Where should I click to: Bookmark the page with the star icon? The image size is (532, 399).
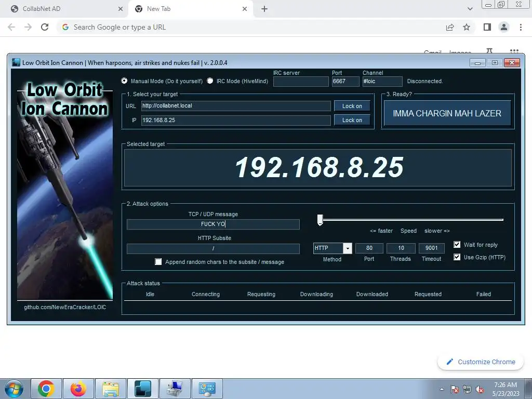click(467, 27)
